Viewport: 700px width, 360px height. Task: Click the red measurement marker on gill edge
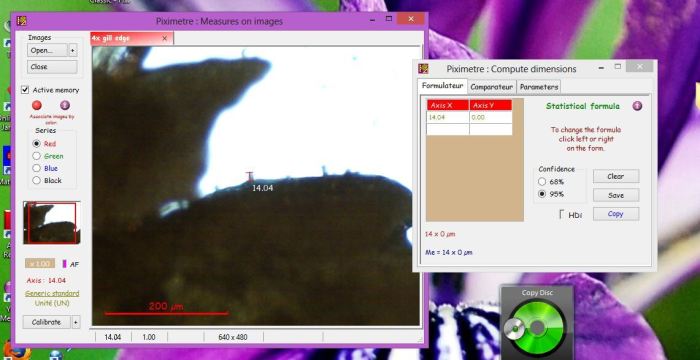[x=250, y=177]
